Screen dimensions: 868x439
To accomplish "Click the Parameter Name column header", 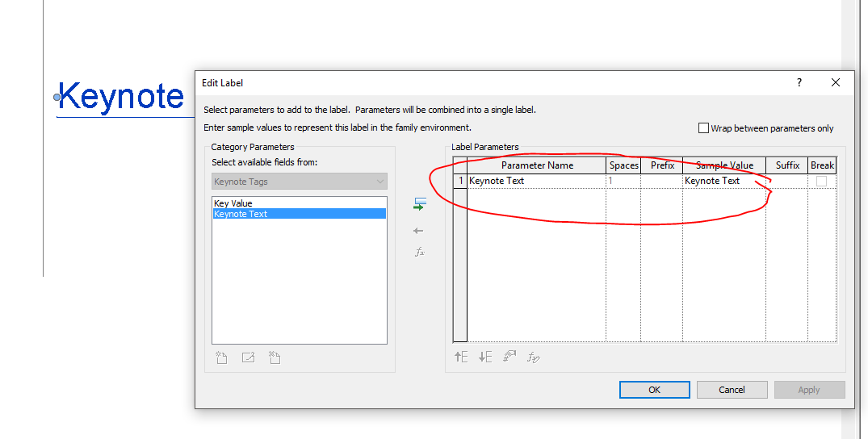I will (x=537, y=165).
